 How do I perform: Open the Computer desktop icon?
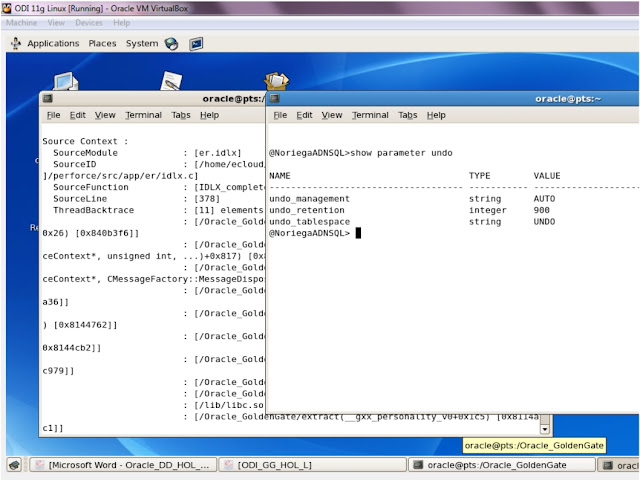click(65, 81)
